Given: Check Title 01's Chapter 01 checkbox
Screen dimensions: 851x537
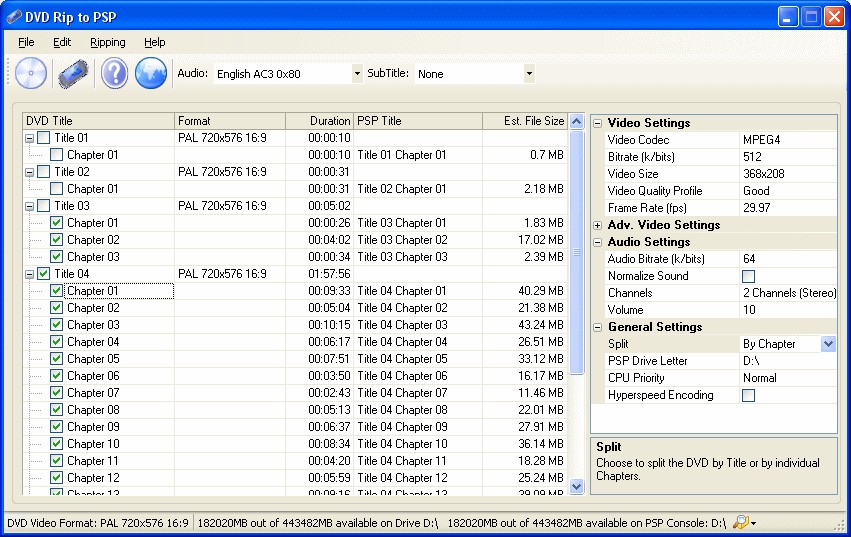Looking at the screenshot, I should (56, 155).
